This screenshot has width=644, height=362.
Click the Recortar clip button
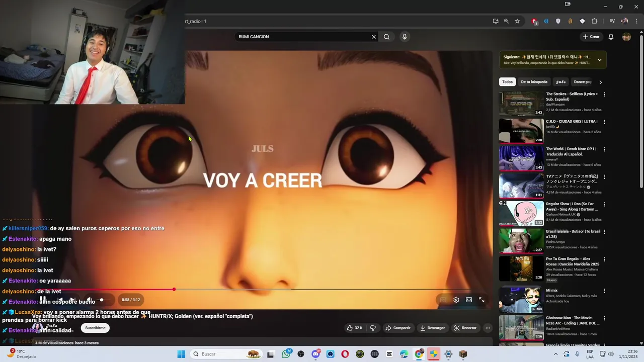click(465, 328)
